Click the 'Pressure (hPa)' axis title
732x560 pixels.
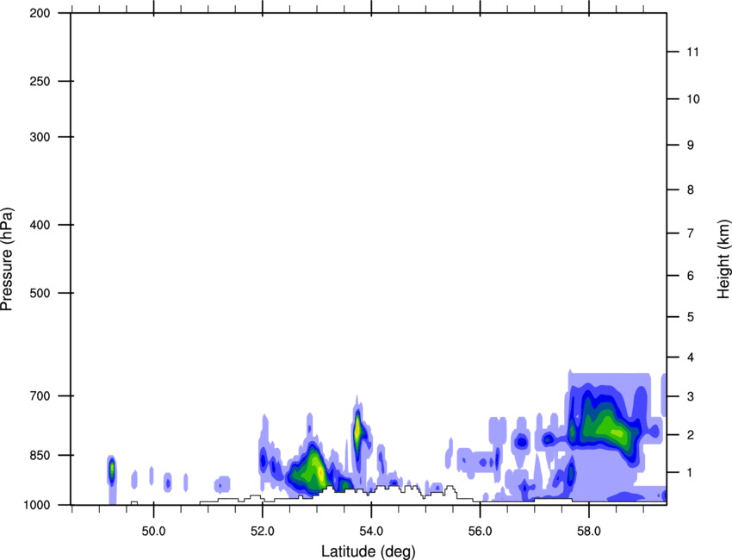pos(7,259)
